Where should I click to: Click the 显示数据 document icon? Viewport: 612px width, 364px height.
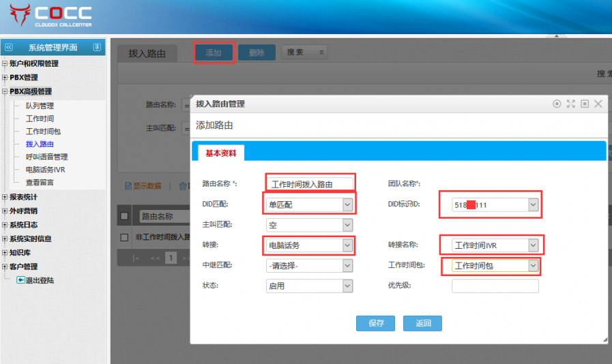click(128, 185)
